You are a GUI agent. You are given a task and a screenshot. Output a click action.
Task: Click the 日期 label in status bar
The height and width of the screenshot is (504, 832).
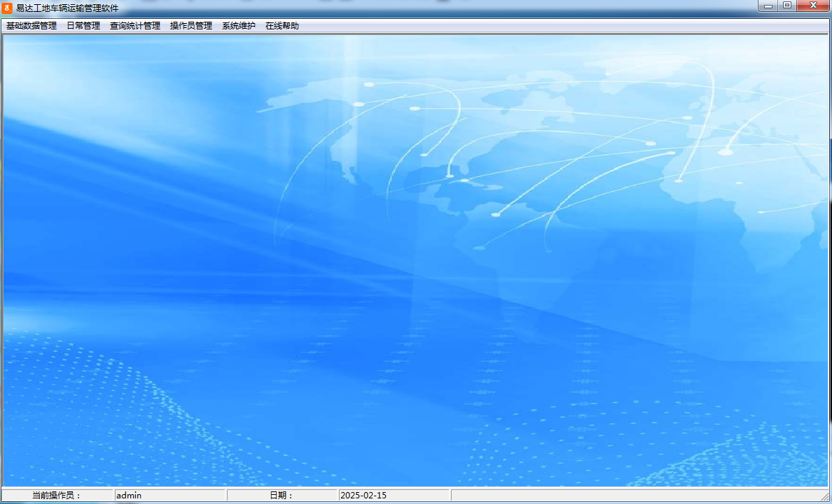(x=280, y=495)
